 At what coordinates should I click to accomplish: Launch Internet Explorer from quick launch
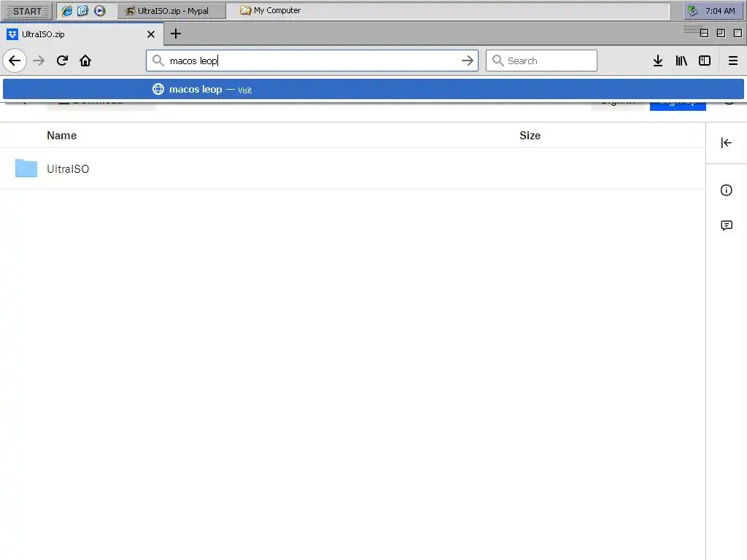[67, 11]
